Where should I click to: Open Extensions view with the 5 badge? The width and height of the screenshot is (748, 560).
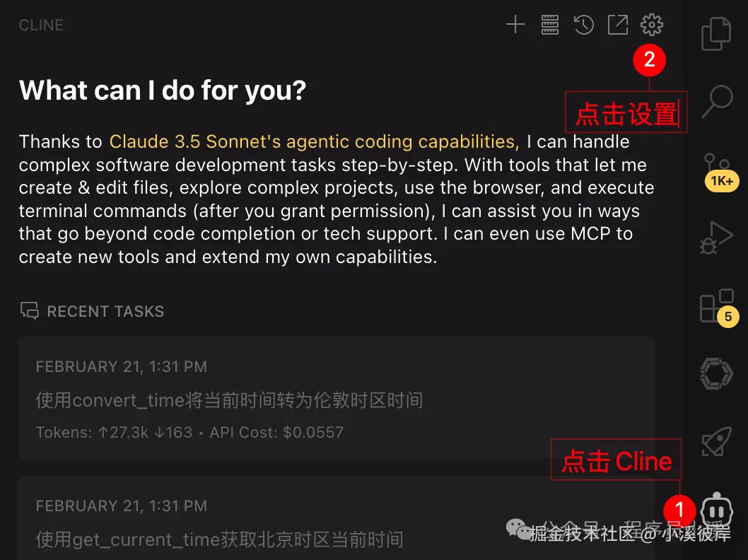pos(716,304)
